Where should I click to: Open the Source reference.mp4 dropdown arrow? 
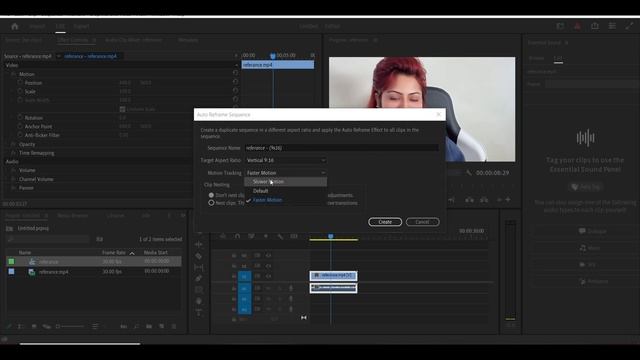click(58, 56)
